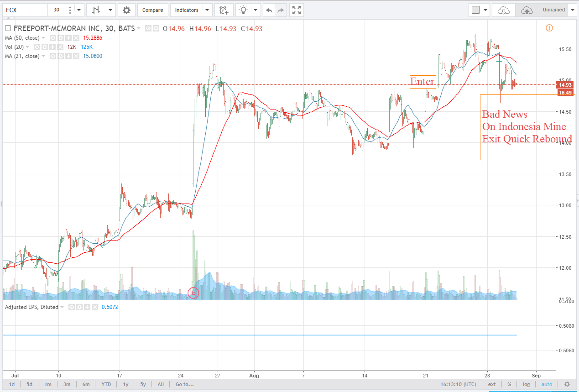Create alert with alarm clock icon
This screenshot has height=392, width=579.
(224, 10)
